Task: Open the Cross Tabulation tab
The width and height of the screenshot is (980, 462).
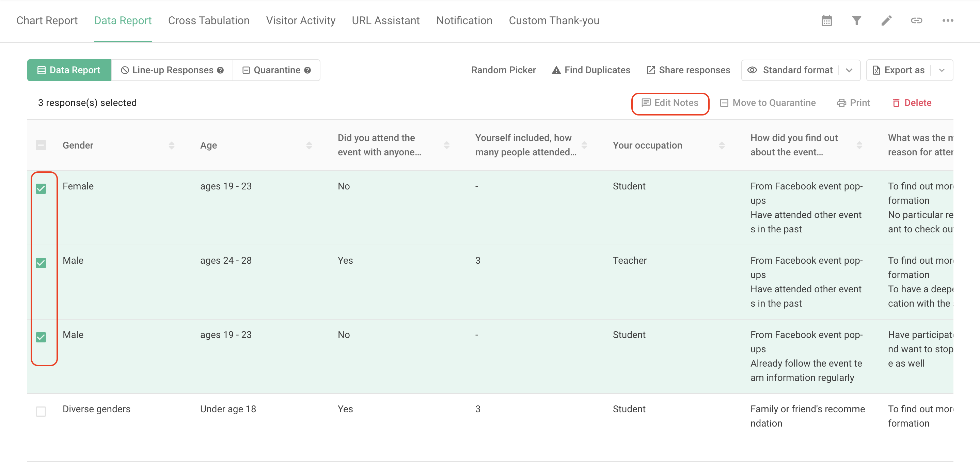Action: [209, 20]
